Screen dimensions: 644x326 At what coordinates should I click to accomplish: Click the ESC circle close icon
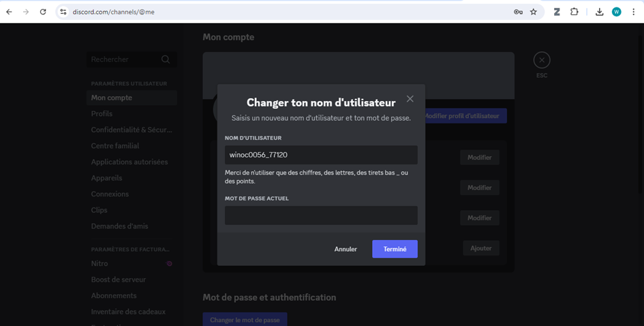pyautogui.click(x=542, y=60)
